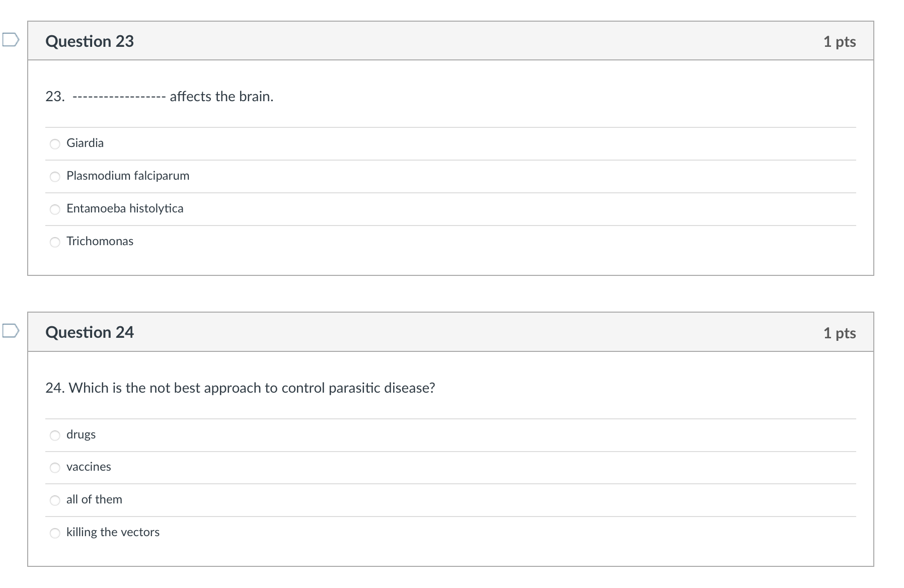Image resolution: width=904 pixels, height=588 pixels.
Task: Select Entamoeba histolytica radio option
Action: tap(55, 209)
